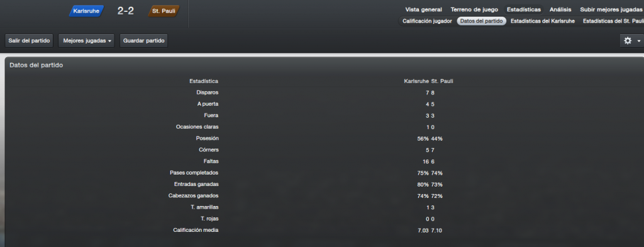Open the Terreno de juego tab
Screen dimensions: 644x247
tap(474, 9)
